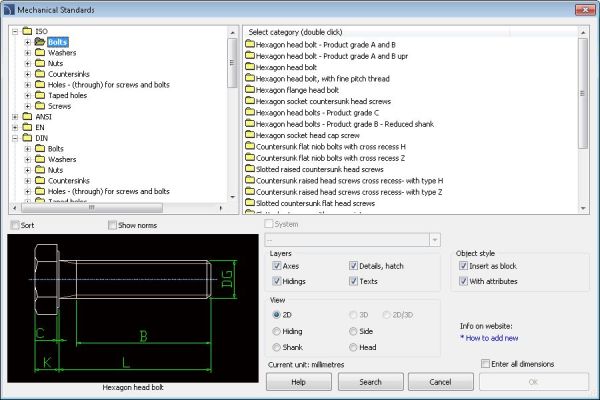
Task: Enable the Sort checkbox
Action: tap(15, 225)
